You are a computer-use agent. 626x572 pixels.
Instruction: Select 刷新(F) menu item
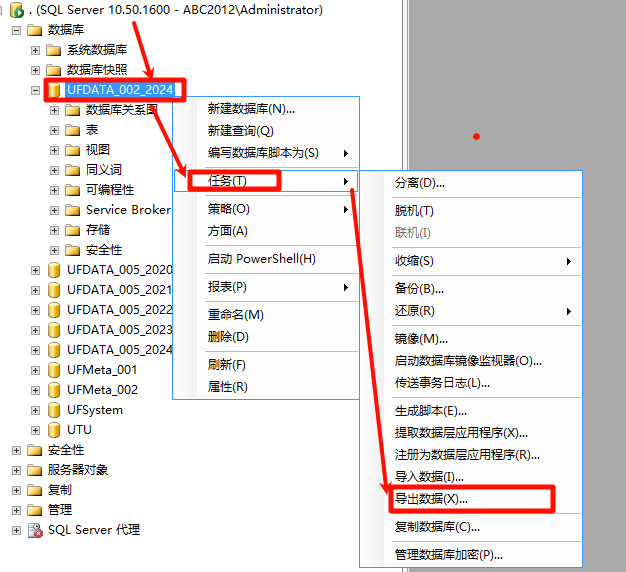pyautogui.click(x=266, y=364)
